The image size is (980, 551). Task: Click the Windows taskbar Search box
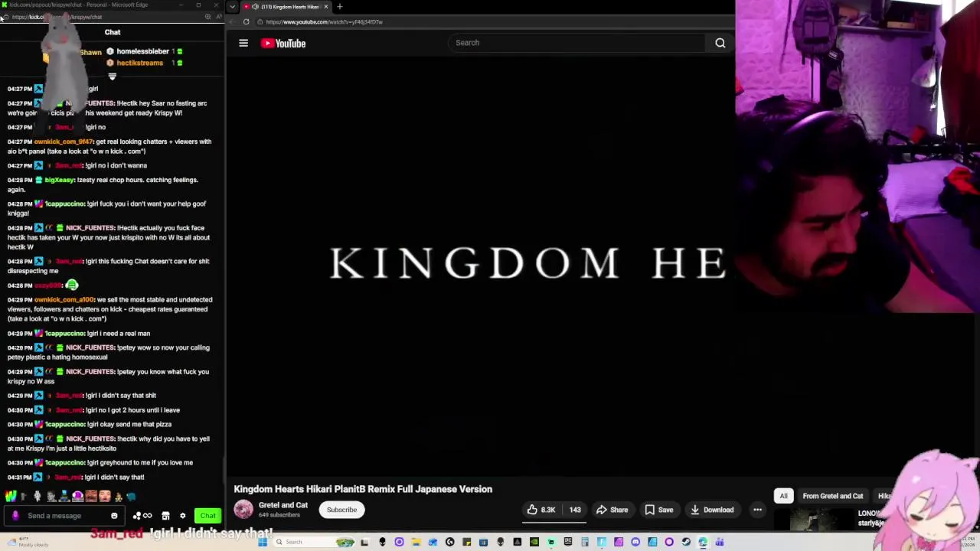[314, 542]
